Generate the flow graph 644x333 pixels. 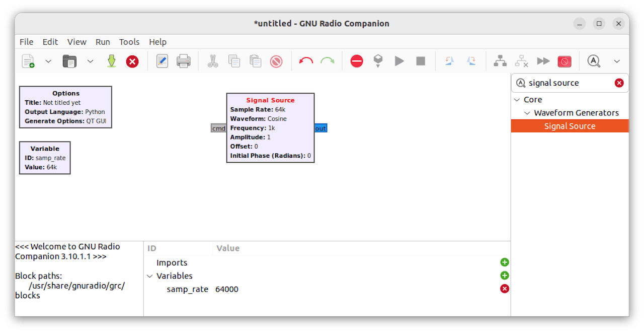[378, 61]
